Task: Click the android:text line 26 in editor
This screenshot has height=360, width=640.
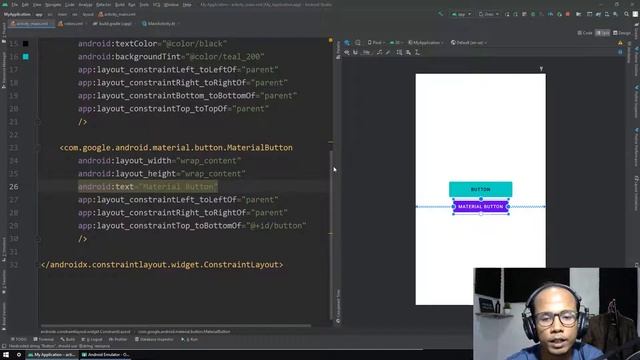Action: click(x=148, y=187)
